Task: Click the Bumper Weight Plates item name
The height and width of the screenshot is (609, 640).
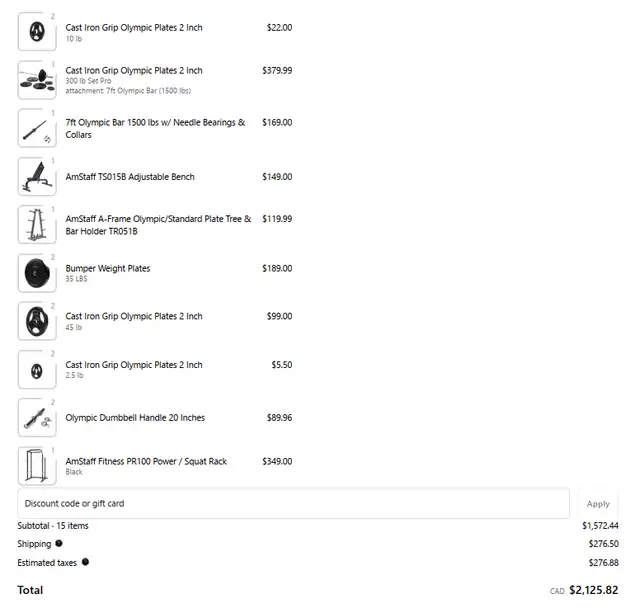Action: click(x=108, y=268)
